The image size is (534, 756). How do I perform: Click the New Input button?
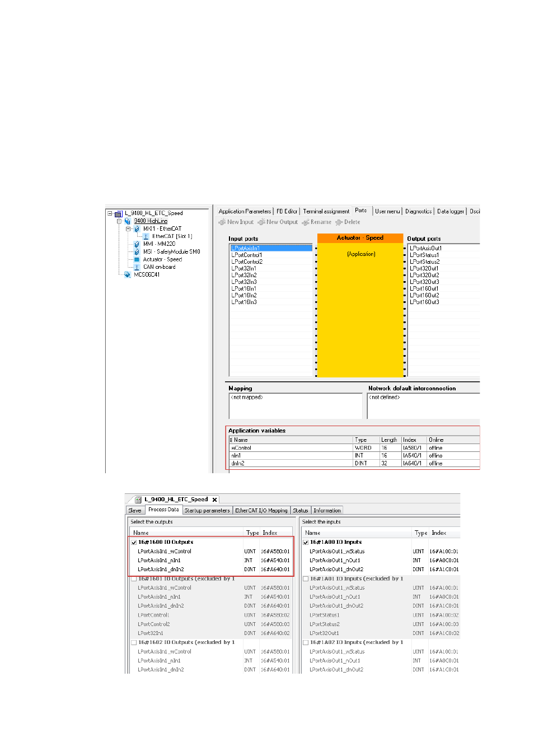pos(236,222)
